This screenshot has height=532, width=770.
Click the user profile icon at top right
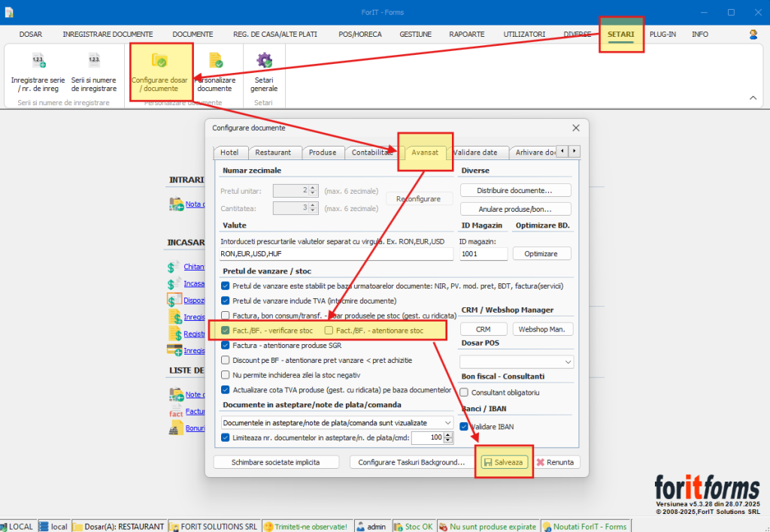point(753,35)
